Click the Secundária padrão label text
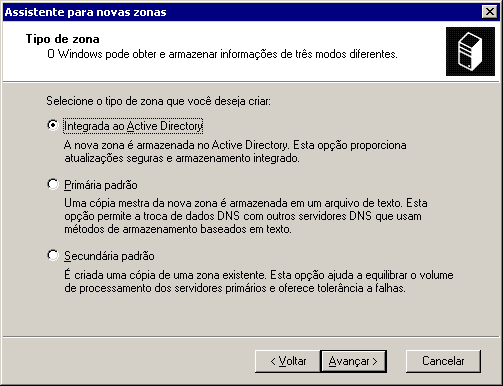The height and width of the screenshot is (386, 503). click(x=109, y=256)
